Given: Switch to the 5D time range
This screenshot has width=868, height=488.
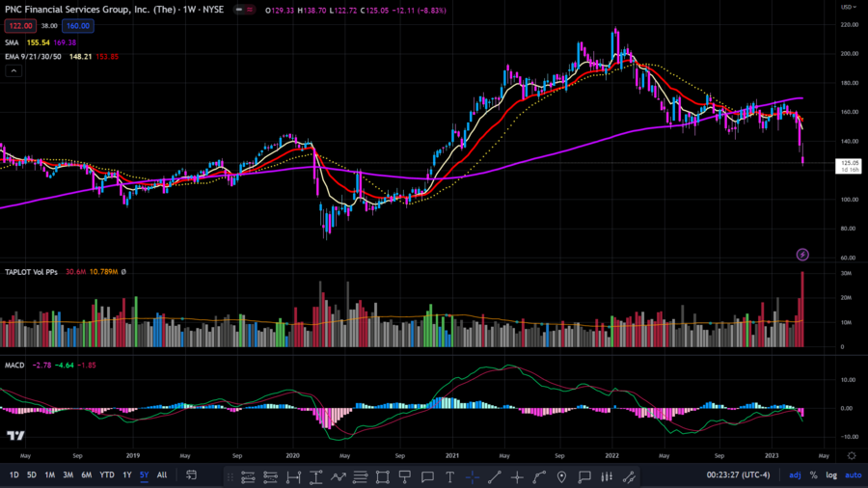Looking at the screenshot, I should pos(32,474).
